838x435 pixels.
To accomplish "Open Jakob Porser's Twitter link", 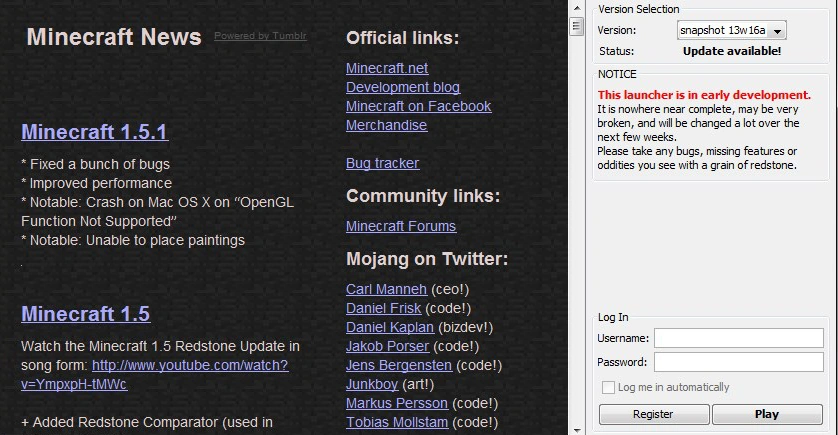I will pos(387,346).
